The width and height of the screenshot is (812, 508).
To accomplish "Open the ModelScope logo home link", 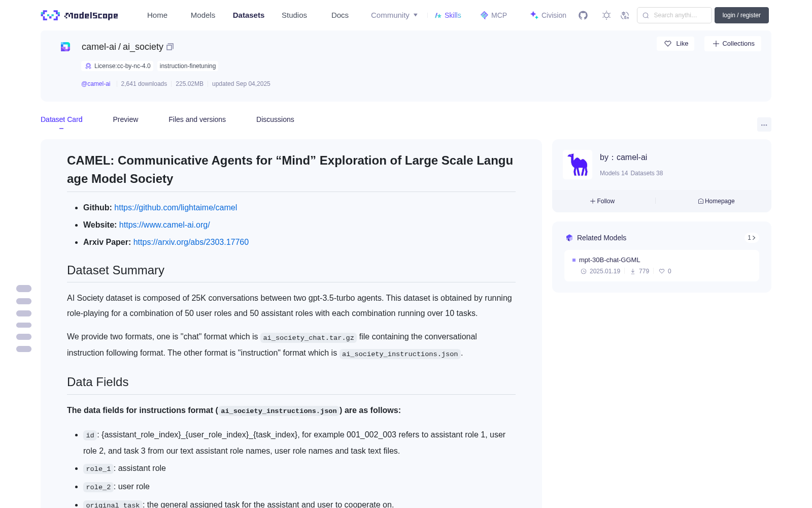I will click(x=80, y=15).
